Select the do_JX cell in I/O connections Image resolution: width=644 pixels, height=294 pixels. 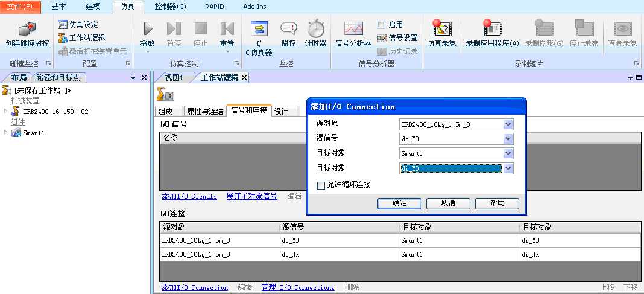[339, 254]
